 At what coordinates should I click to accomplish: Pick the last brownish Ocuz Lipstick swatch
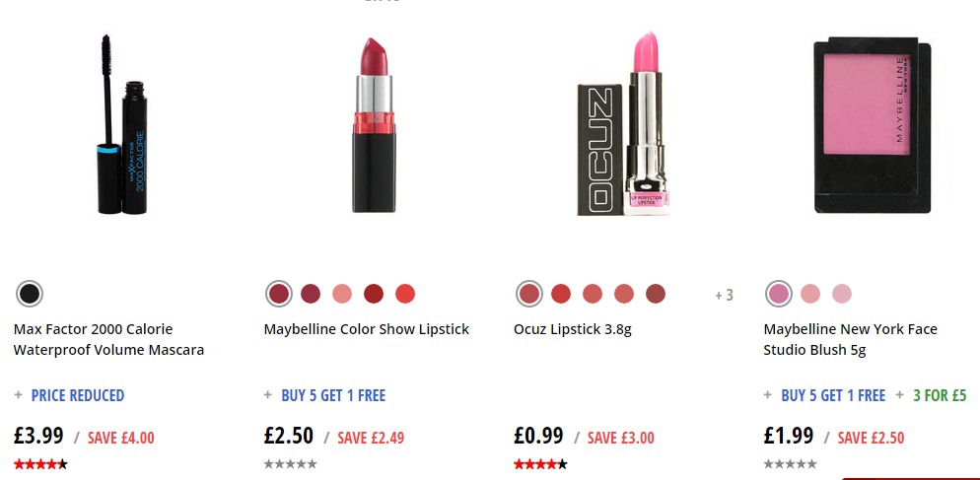tap(656, 294)
